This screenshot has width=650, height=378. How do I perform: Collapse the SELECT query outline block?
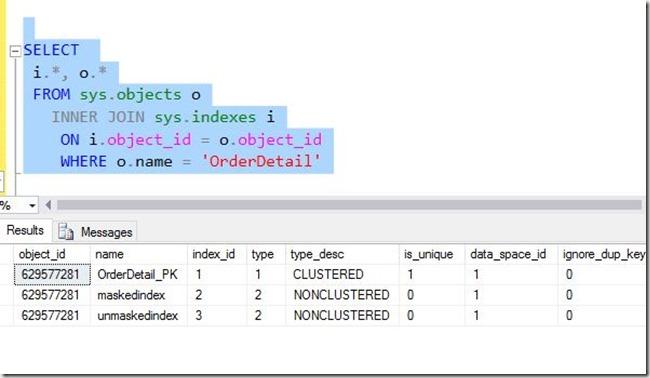click(15, 51)
